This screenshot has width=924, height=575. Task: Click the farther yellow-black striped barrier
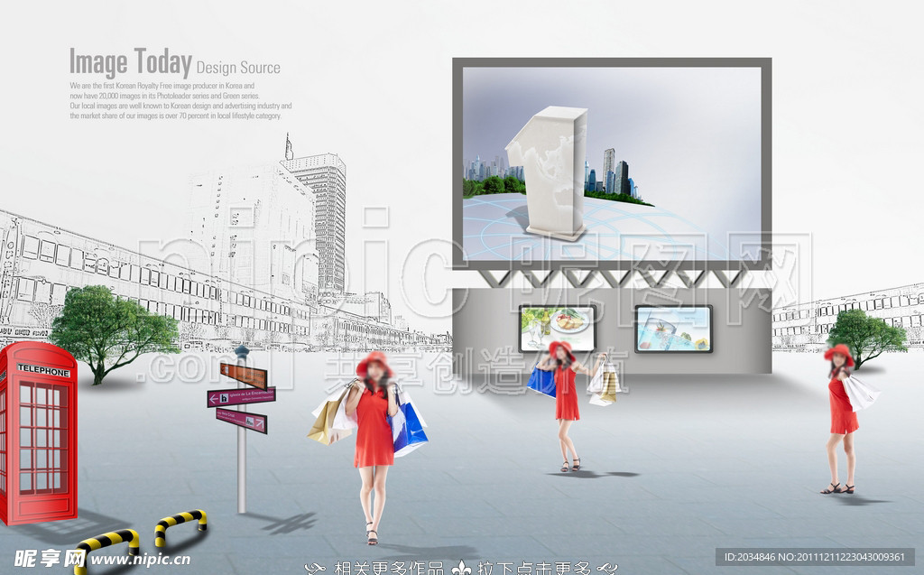(180, 524)
